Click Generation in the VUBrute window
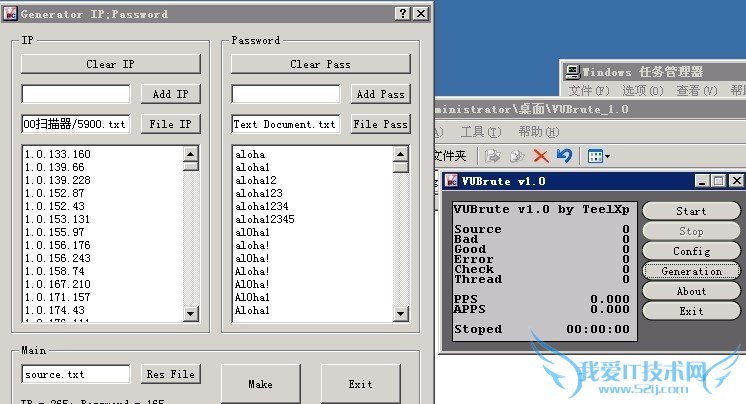Screen dimensions: 746x404 [x=691, y=271]
